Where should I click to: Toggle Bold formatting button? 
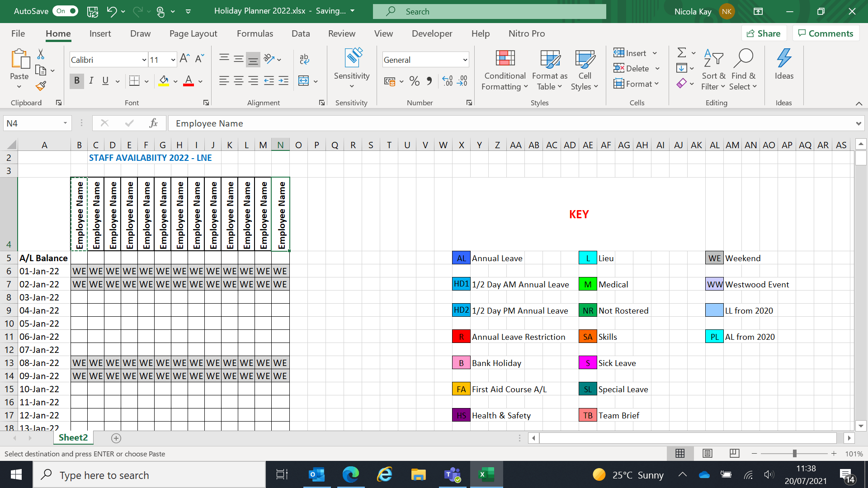click(x=77, y=81)
